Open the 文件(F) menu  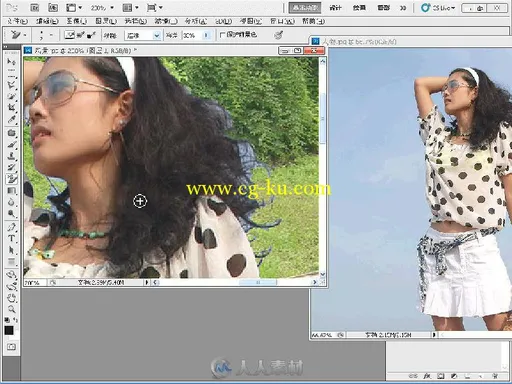coord(17,21)
